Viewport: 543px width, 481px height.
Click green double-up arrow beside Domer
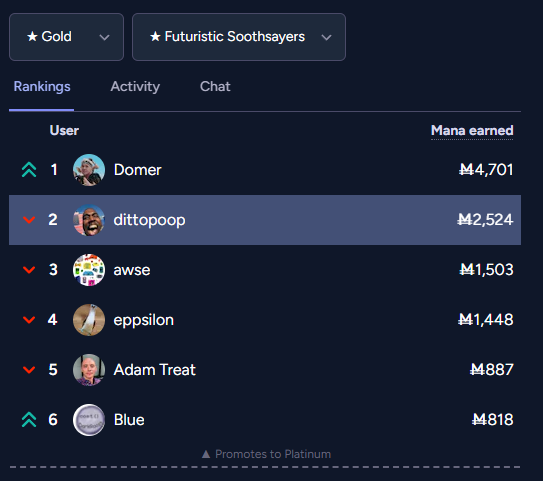pos(29,170)
